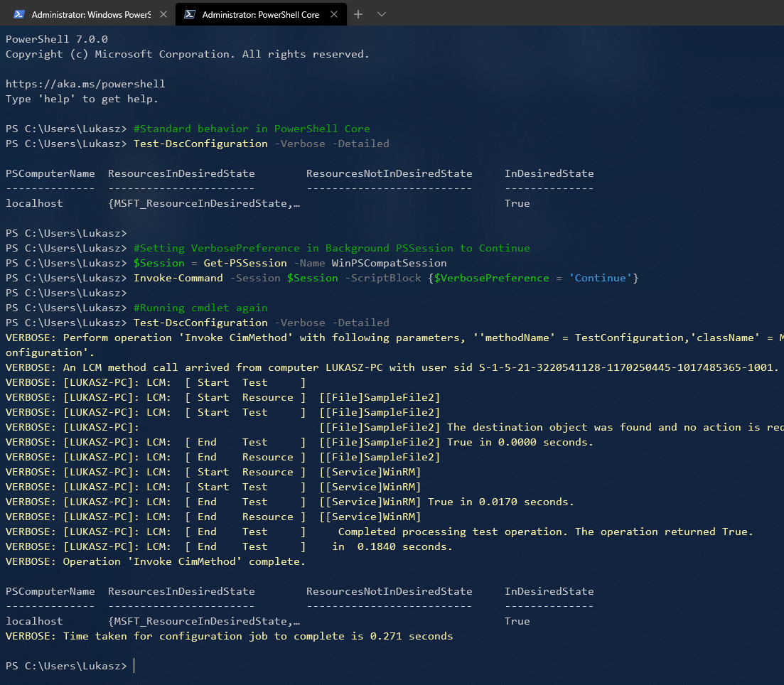Click the PowerShell Core tab's shell icon
The width and height of the screenshot is (784, 685).
click(189, 13)
